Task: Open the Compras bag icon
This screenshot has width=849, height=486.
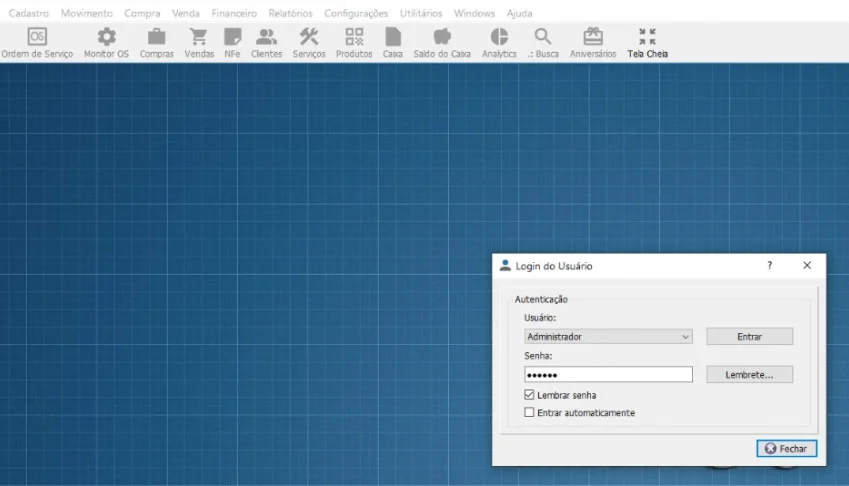Action: coord(156,37)
